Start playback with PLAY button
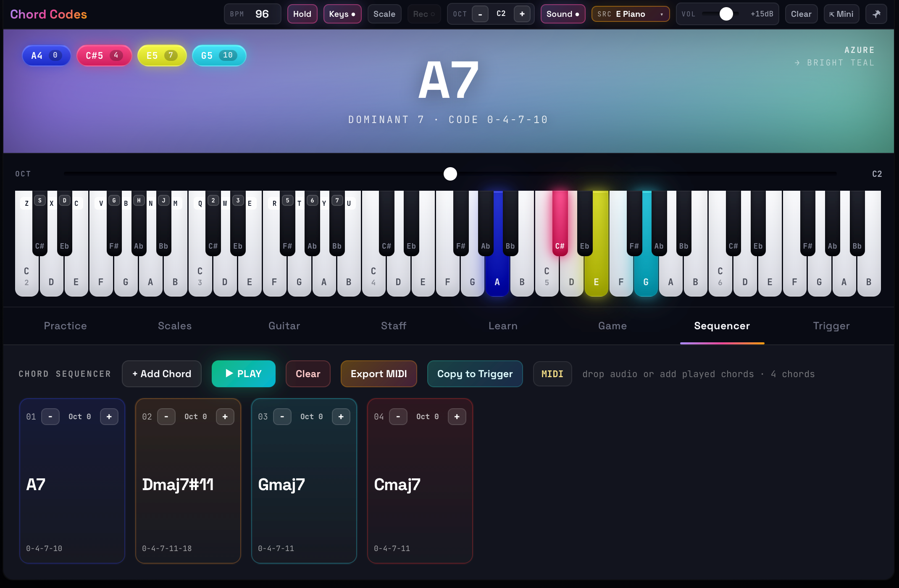This screenshot has height=588, width=899. pyautogui.click(x=244, y=374)
